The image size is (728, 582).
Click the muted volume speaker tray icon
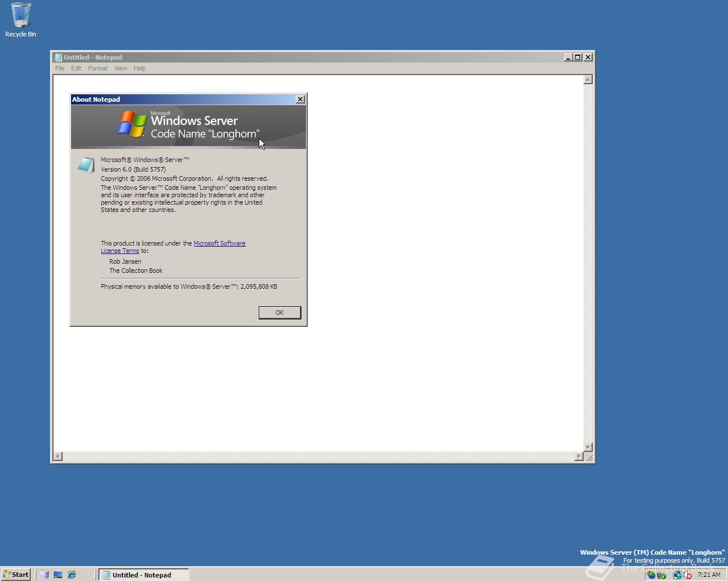[687, 575]
